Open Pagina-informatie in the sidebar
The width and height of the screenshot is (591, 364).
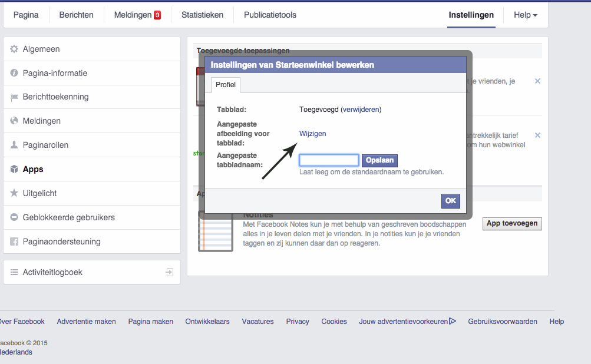pos(92,73)
